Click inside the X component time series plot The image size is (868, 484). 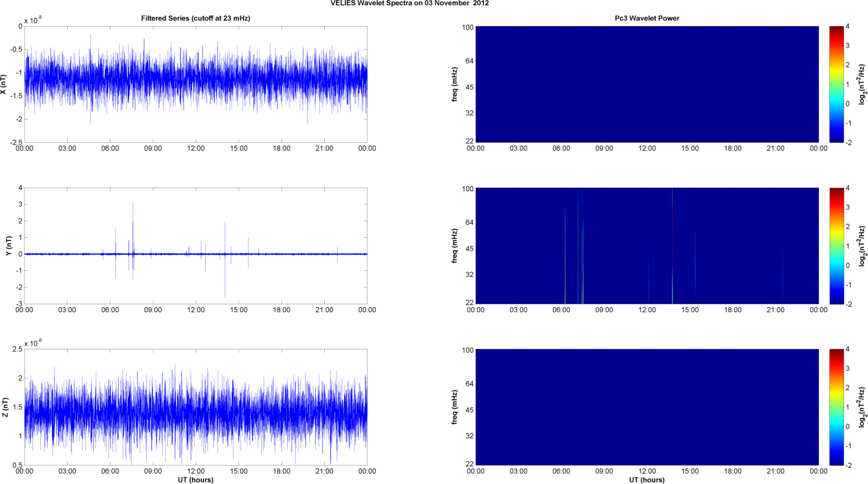(x=196, y=84)
